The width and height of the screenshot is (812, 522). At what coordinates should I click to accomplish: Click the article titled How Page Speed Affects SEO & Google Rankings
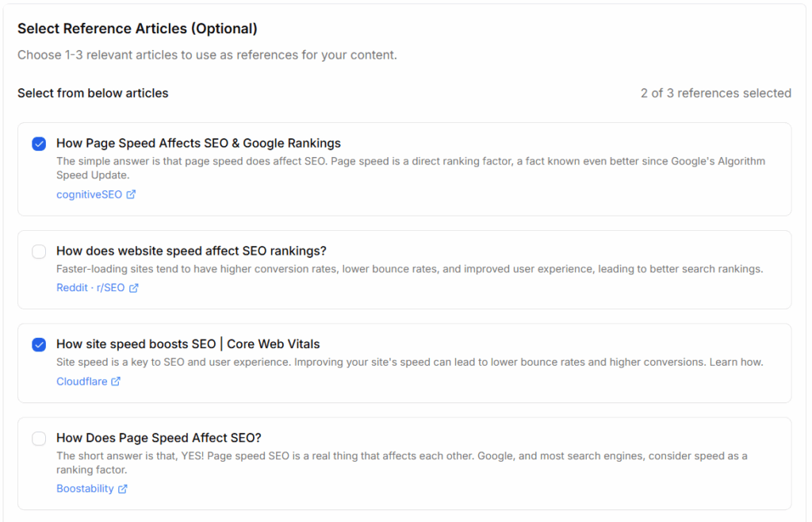click(x=404, y=167)
